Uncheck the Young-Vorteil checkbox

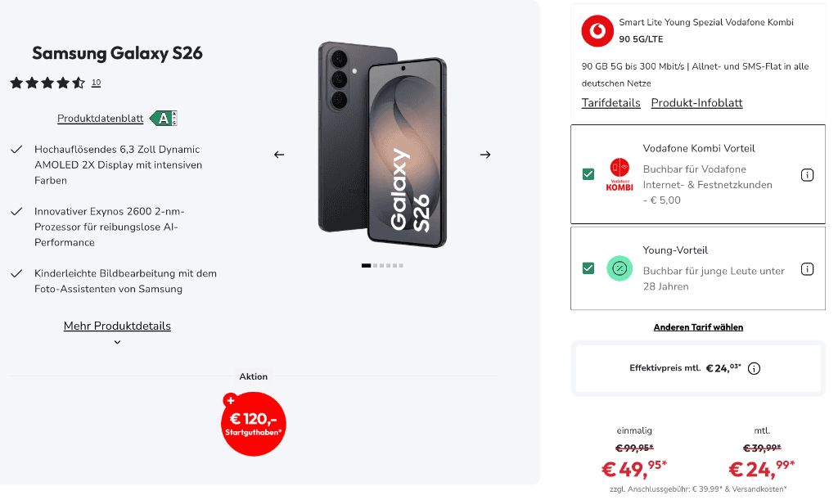pyautogui.click(x=588, y=268)
